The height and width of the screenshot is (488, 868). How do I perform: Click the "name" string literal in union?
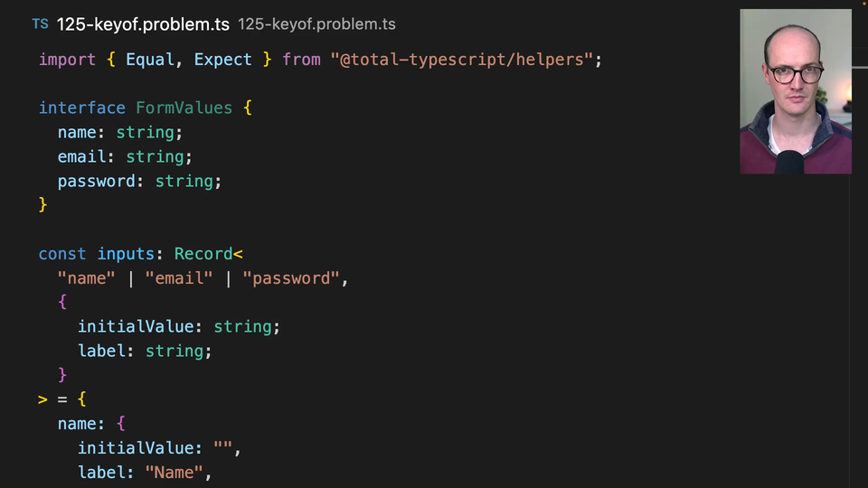(87, 278)
